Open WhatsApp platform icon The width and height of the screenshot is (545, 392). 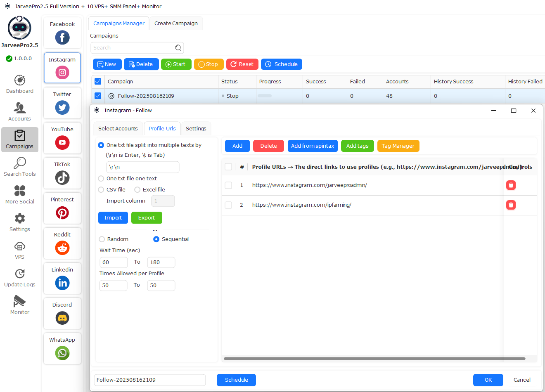62,353
